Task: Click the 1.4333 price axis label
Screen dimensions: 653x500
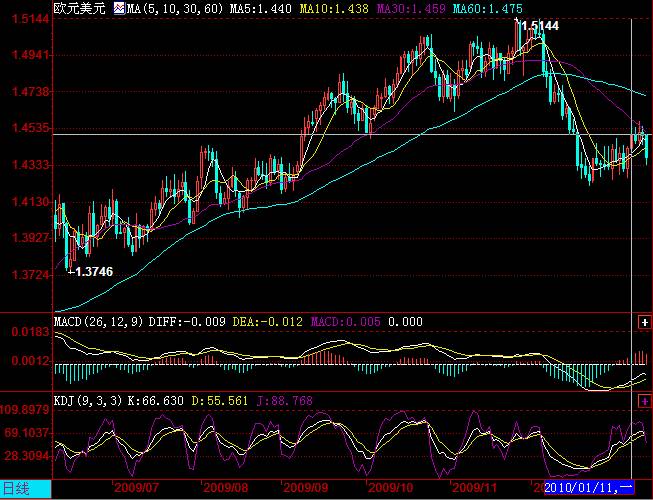Action: pos(30,165)
